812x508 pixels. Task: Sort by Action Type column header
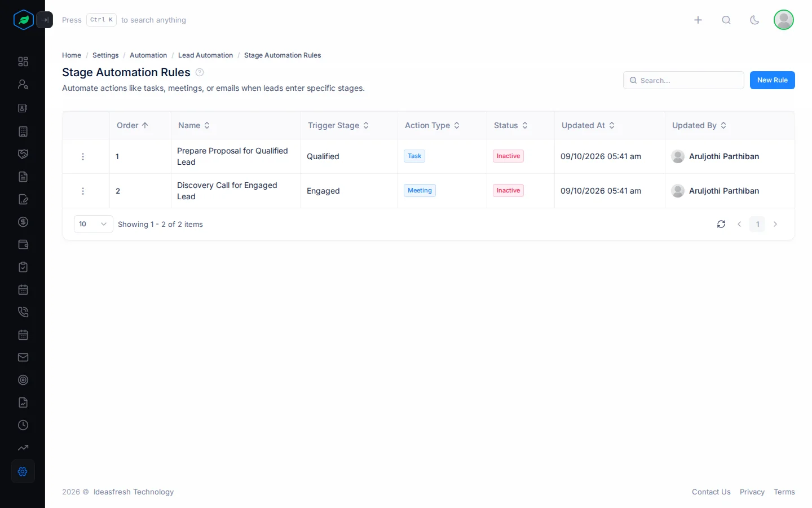click(x=433, y=125)
